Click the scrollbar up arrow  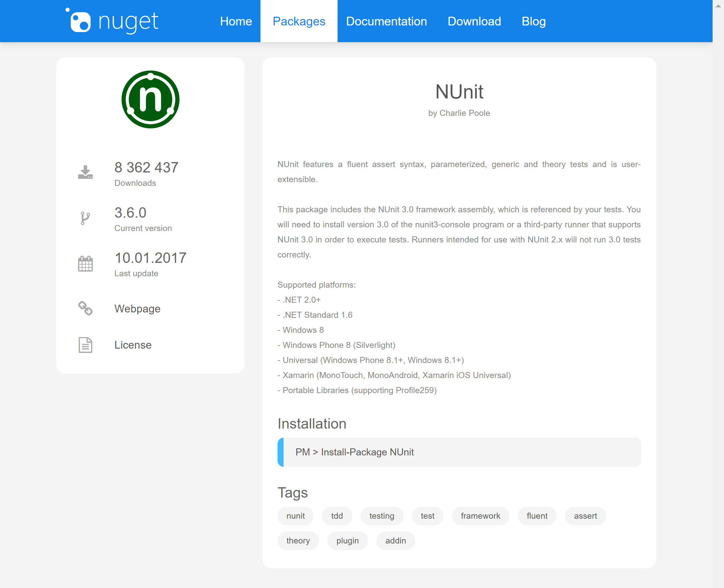click(718, 6)
